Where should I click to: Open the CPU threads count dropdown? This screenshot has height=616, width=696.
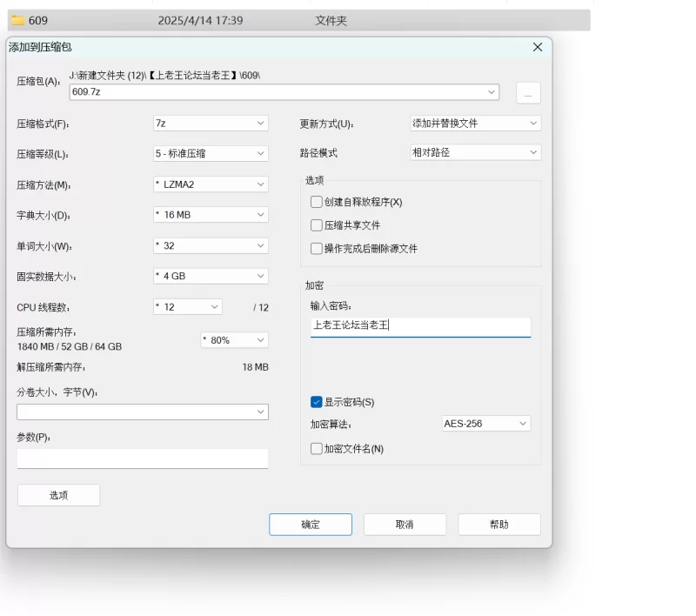click(x=187, y=307)
